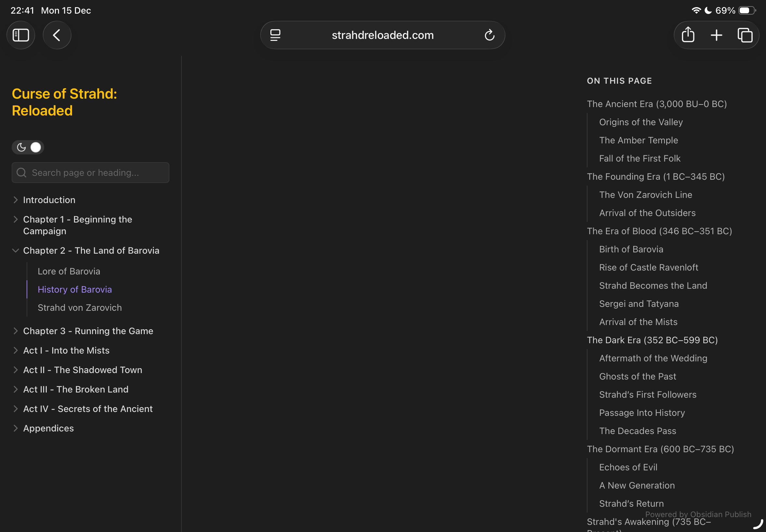
Task: Show the tab overview icon
Action: tap(745, 35)
